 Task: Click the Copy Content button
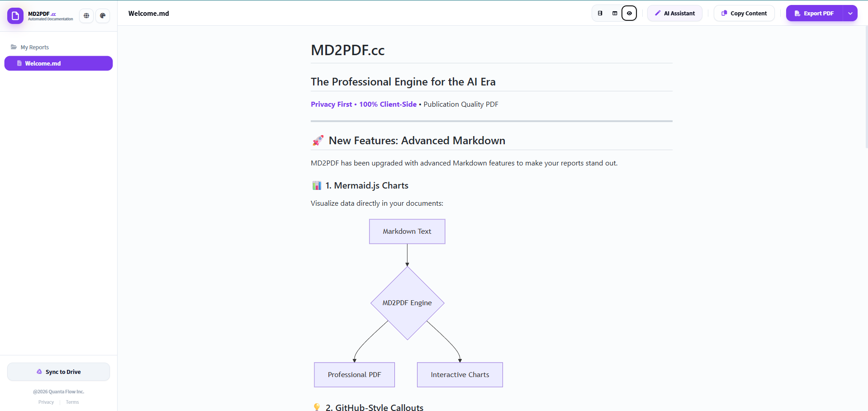coord(744,14)
